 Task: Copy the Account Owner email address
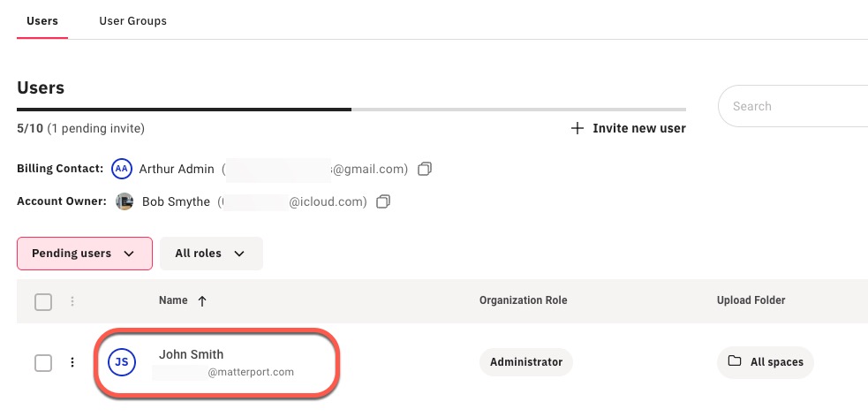click(x=383, y=201)
